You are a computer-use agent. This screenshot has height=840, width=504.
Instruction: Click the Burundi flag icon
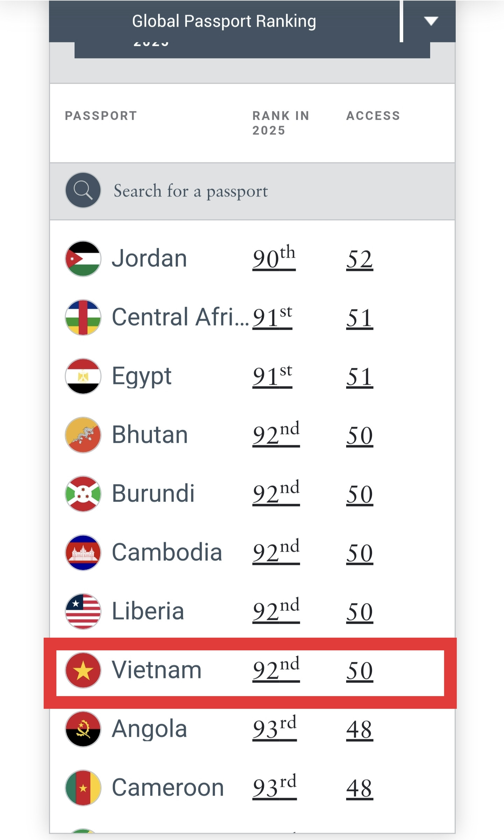pyautogui.click(x=83, y=494)
